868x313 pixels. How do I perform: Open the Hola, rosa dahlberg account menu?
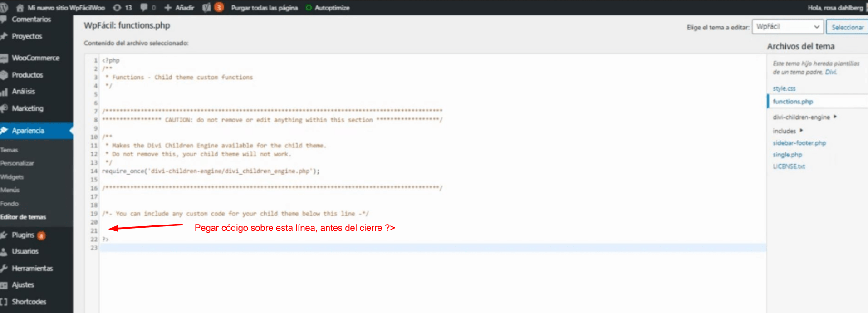coord(835,8)
